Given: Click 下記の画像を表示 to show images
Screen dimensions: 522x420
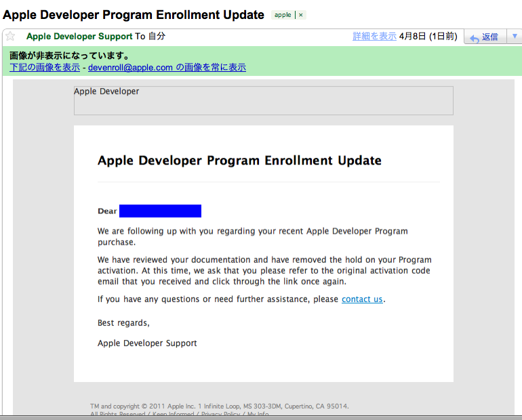Looking at the screenshot, I should coord(45,67).
